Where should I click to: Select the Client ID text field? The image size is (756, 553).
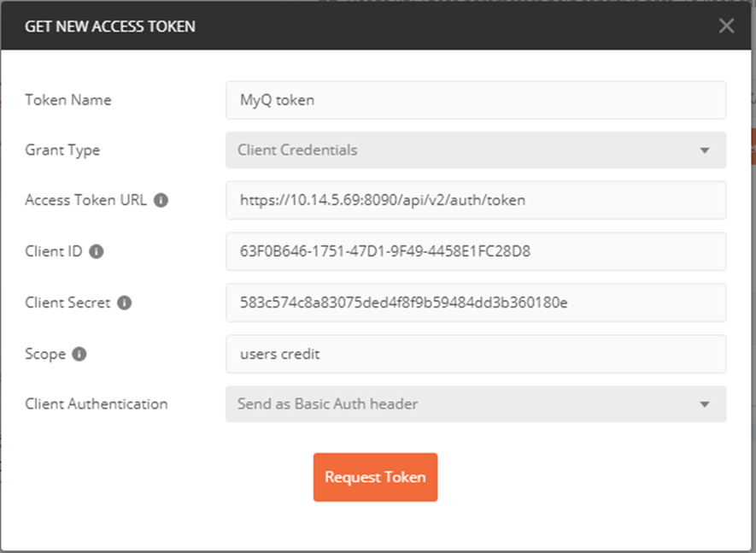click(476, 251)
